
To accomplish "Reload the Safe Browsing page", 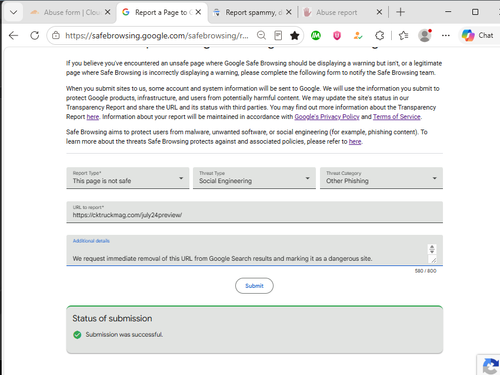I will coord(35,35).
